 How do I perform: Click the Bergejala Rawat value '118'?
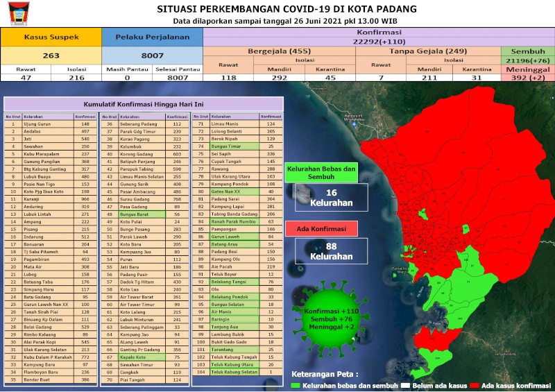(228, 78)
